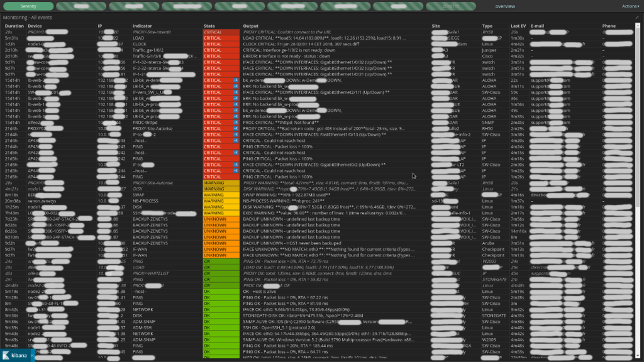The image size is (644, 362).
Task: Click the yellow WARNING state cell for DISK
Action: 217,189
